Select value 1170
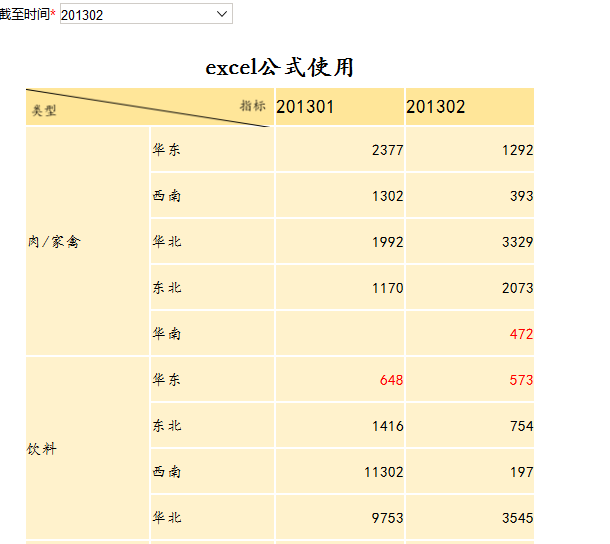610x544 pixels. [387, 288]
